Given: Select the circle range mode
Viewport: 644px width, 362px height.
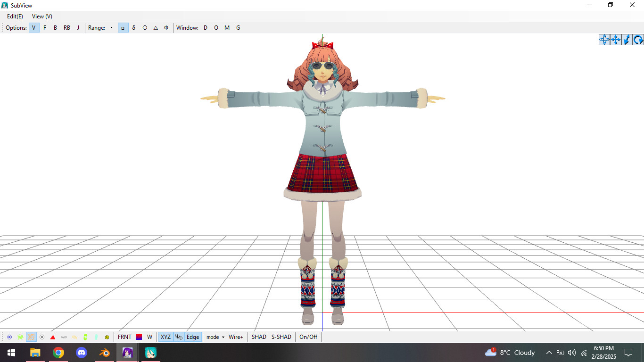Looking at the screenshot, I should pyautogui.click(x=145, y=28).
